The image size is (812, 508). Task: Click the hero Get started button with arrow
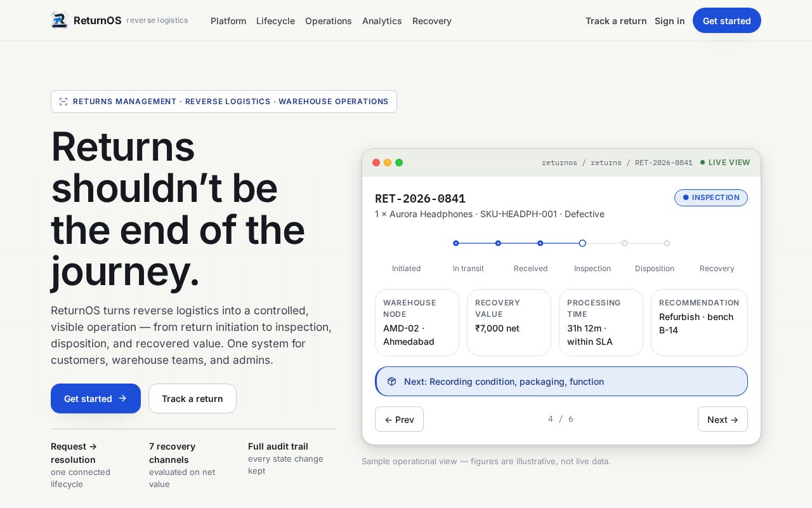tap(96, 398)
